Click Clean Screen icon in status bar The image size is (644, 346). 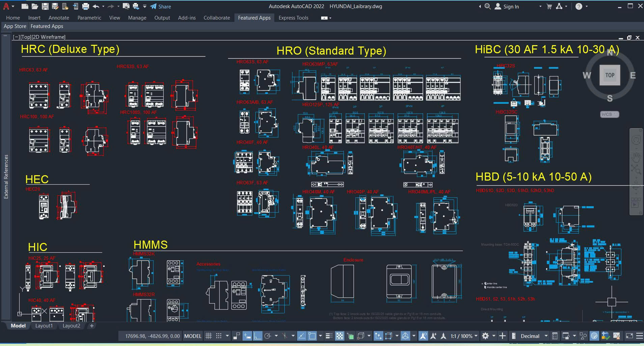point(629,336)
